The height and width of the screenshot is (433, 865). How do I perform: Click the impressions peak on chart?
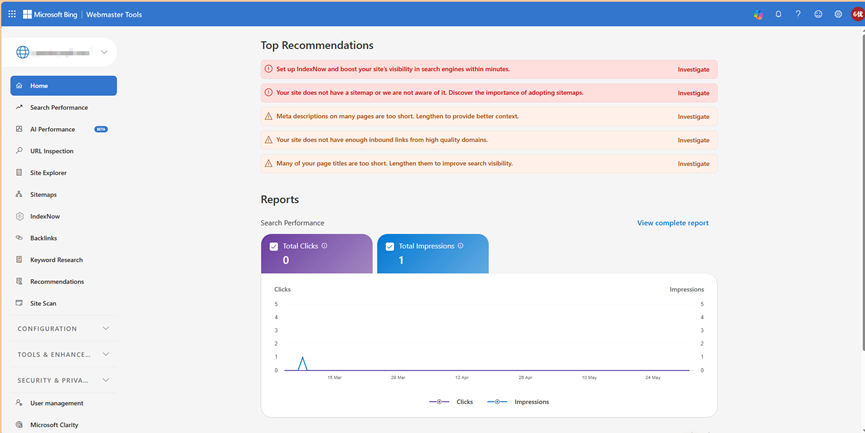point(302,357)
